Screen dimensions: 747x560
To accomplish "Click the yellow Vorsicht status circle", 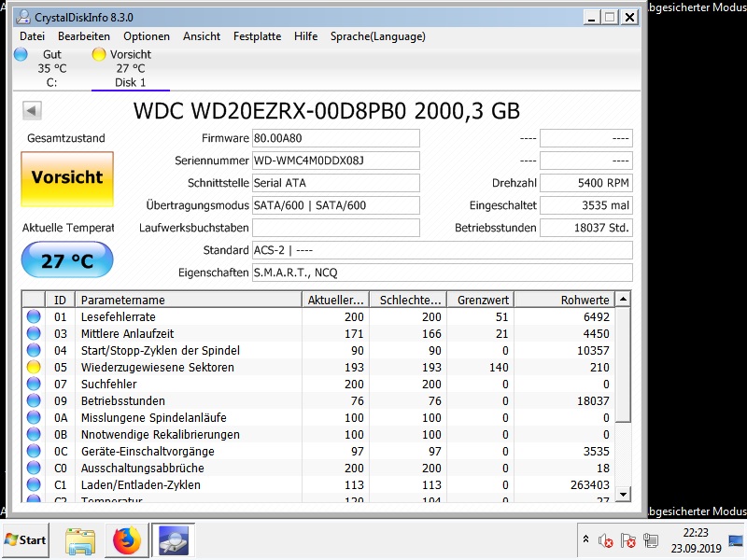I will click(99, 55).
